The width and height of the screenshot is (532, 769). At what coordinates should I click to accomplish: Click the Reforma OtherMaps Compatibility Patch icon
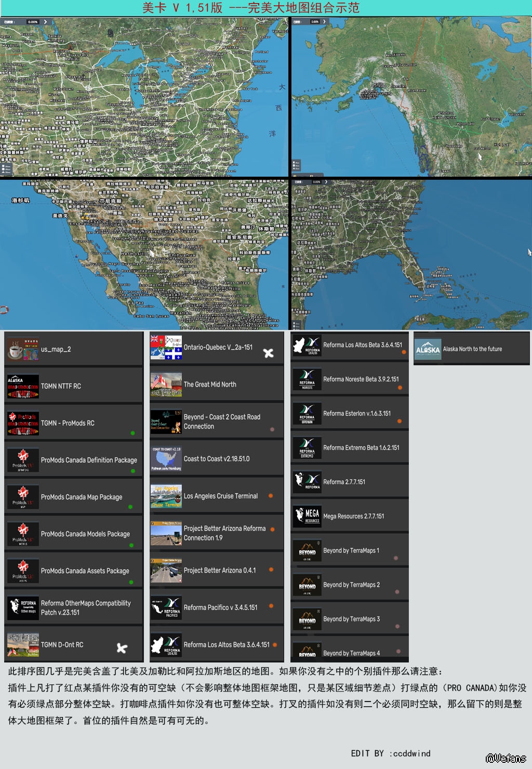click(x=23, y=608)
